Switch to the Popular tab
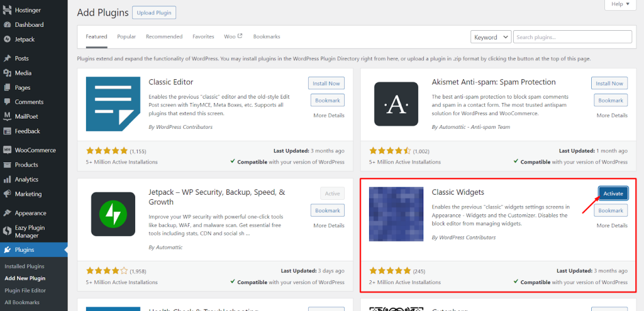644x311 pixels. (x=126, y=36)
